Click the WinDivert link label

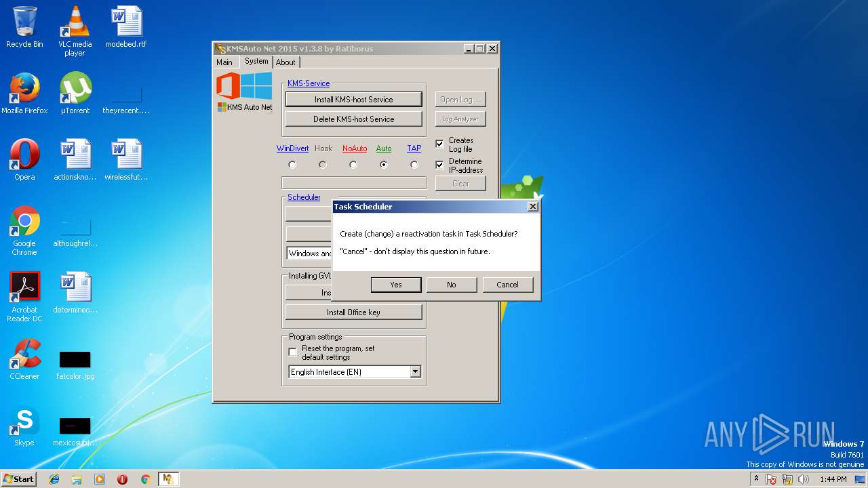[x=292, y=148]
